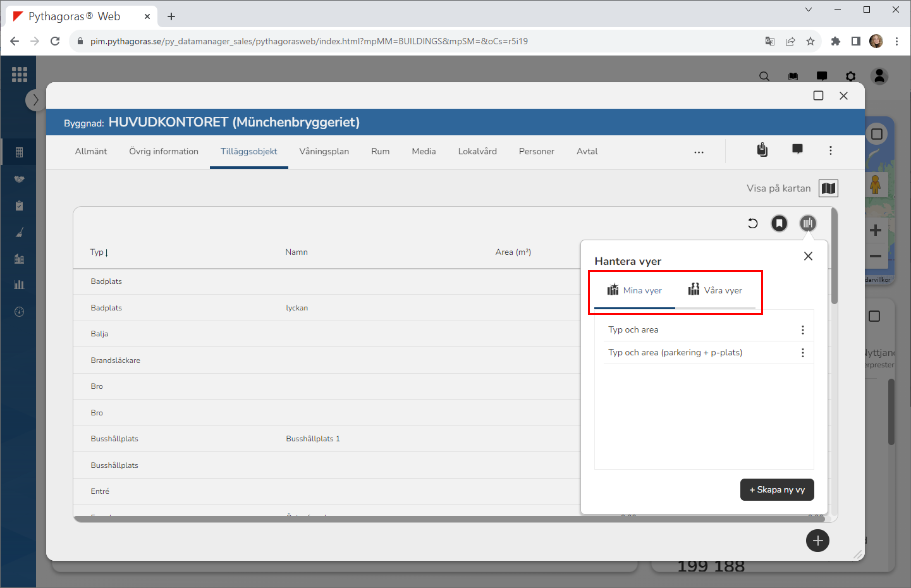The height and width of the screenshot is (588, 911).
Task: Click Skapa ny vy button
Action: (777, 490)
